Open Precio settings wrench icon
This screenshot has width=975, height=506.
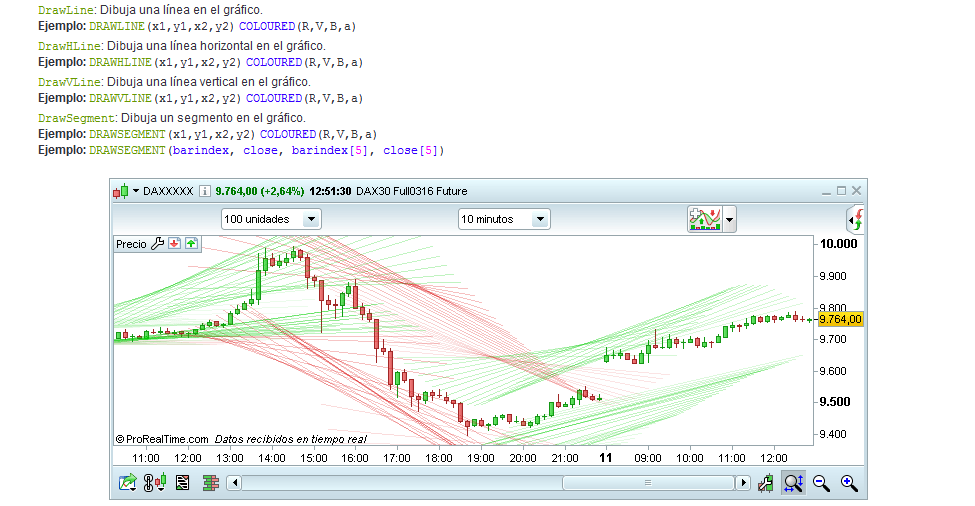point(157,244)
